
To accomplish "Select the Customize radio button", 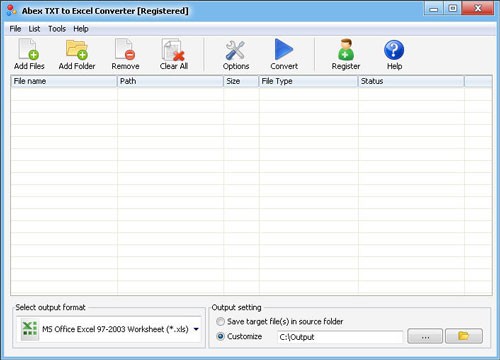I will [x=220, y=336].
